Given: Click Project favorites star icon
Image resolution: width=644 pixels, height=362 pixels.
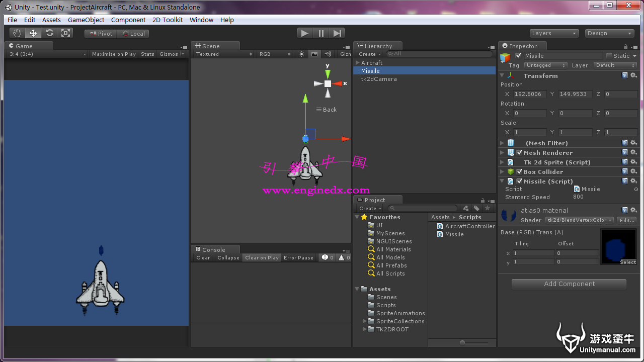Looking at the screenshot, I should [x=487, y=208].
